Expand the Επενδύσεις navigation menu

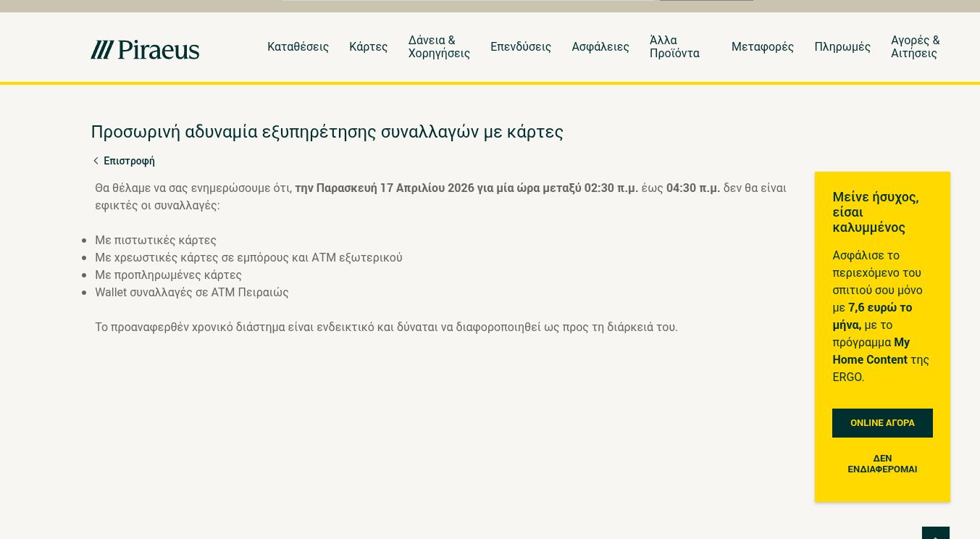520,47
